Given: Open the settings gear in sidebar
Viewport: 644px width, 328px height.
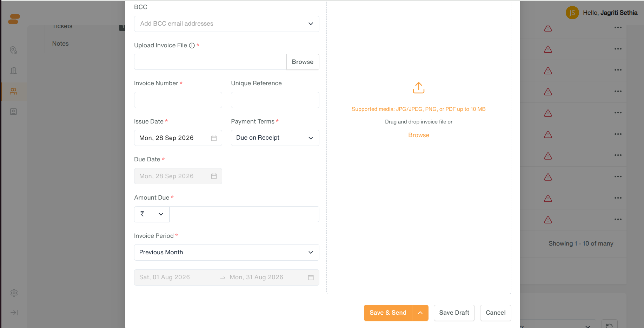Looking at the screenshot, I should click(x=14, y=293).
